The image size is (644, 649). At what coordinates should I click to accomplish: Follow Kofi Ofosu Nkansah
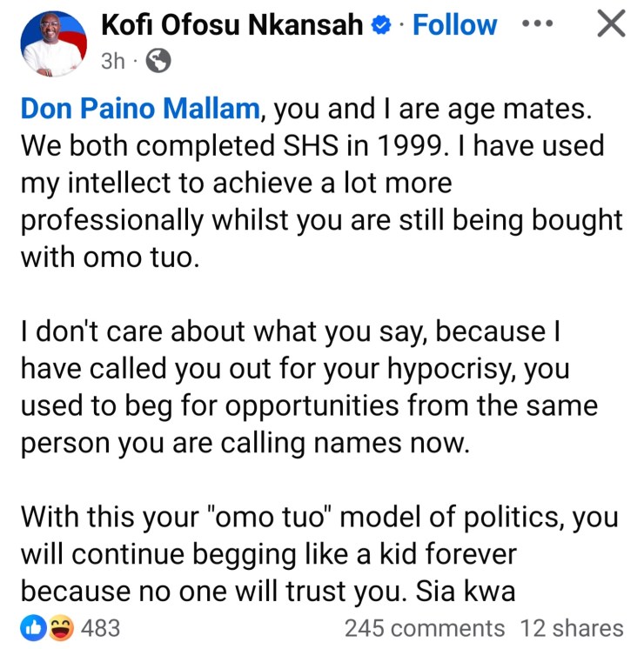[454, 25]
